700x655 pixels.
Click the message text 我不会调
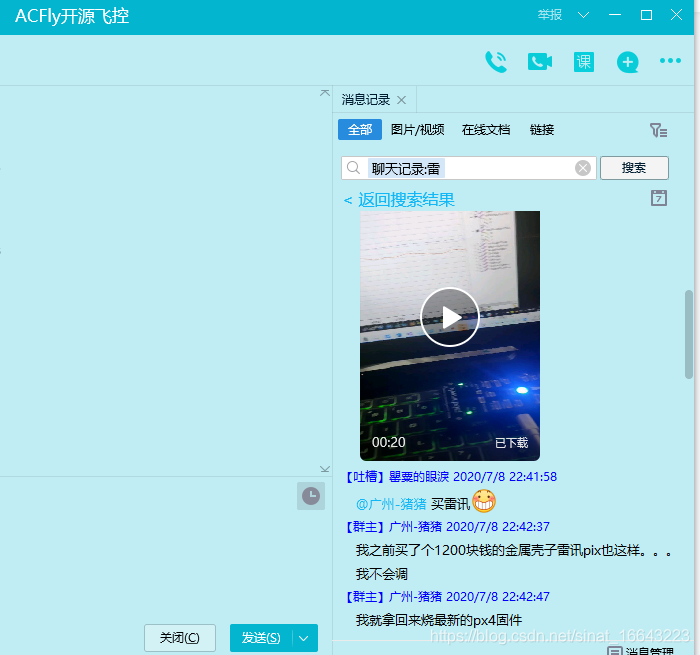382,574
